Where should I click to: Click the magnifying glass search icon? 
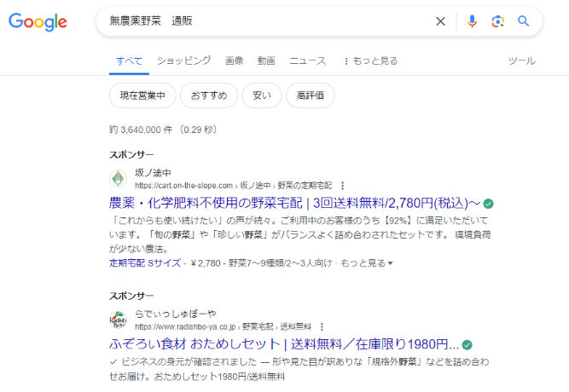(x=523, y=21)
